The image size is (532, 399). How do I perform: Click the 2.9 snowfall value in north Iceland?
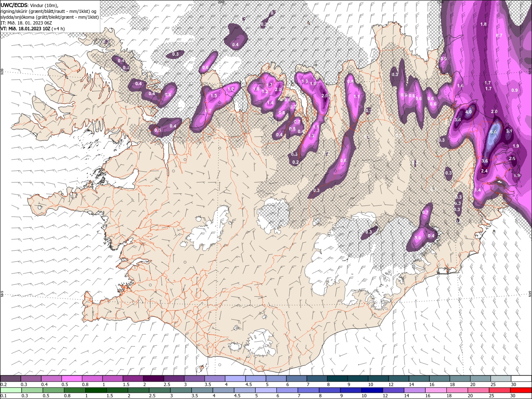(325, 96)
